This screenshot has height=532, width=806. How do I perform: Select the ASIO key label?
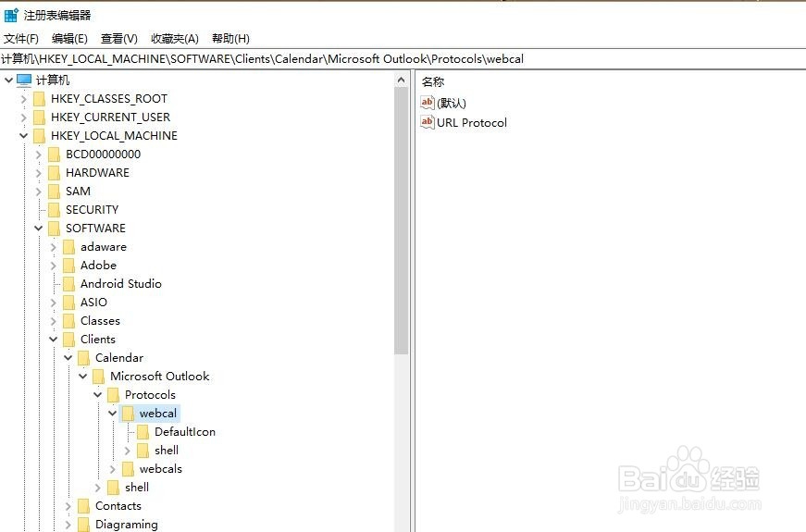tap(93, 303)
